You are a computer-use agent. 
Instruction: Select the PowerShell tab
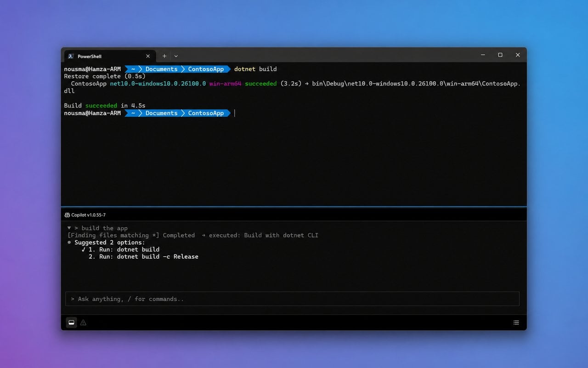point(109,56)
